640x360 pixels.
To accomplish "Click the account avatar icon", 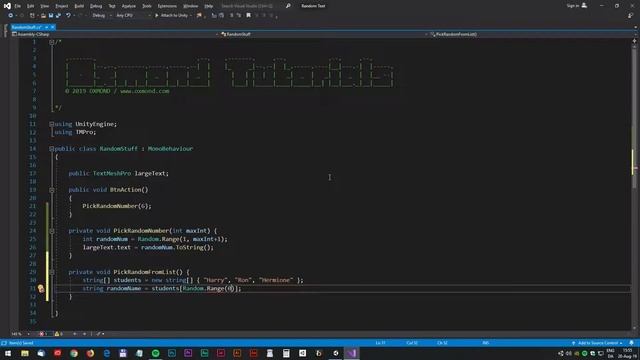I will point(584,6).
